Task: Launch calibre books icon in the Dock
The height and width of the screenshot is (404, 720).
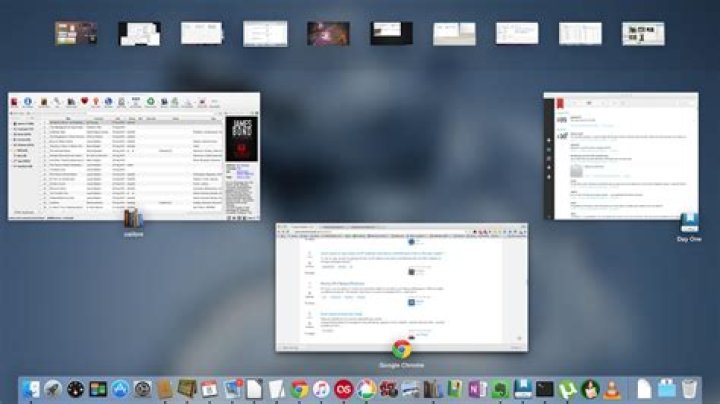Action: (x=432, y=389)
